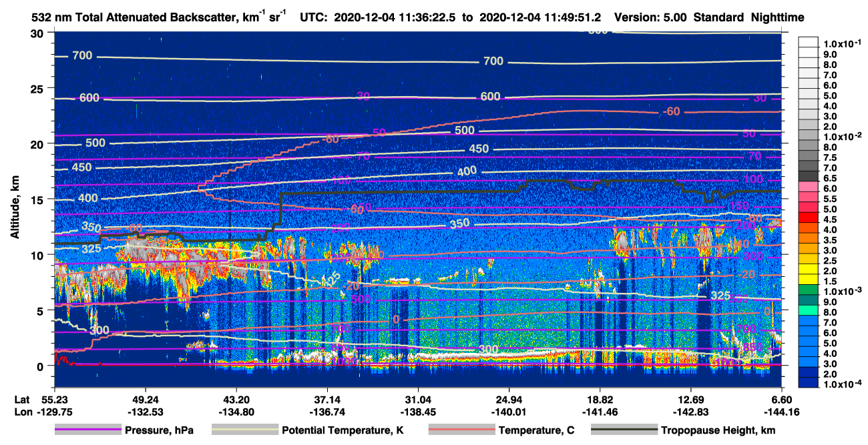This screenshot has height=445, width=868.
Task: Select the longitude value -138.45
Action: [418, 412]
